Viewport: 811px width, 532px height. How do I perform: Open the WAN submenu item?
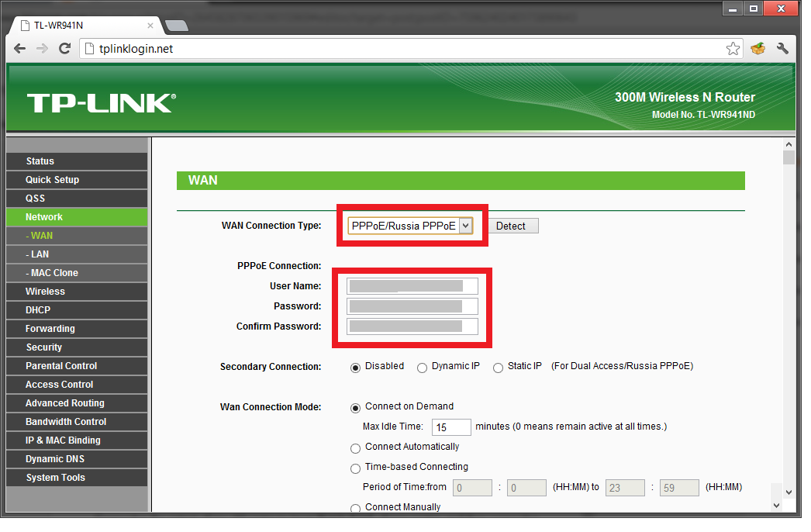tap(77, 236)
